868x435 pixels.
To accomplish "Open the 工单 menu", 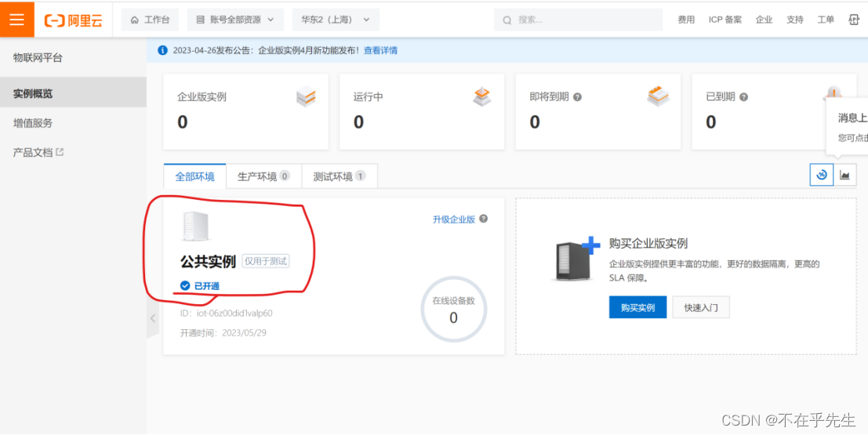I will pyautogui.click(x=826, y=20).
